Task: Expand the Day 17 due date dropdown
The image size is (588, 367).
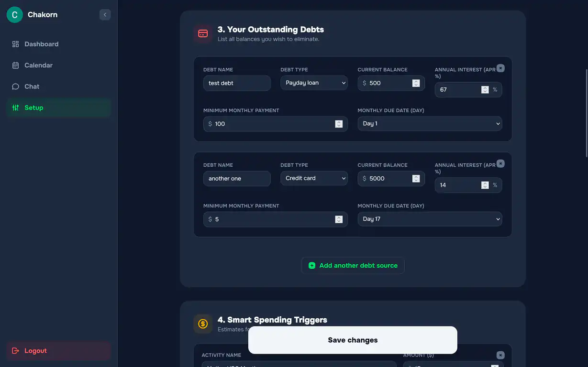Action: click(x=430, y=219)
